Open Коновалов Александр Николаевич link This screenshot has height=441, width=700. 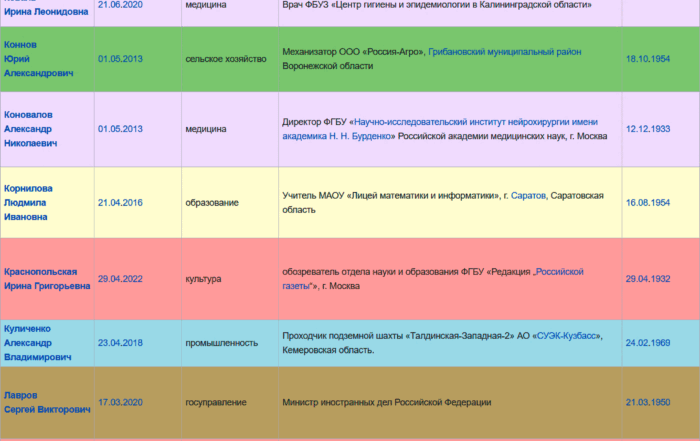[30, 129]
